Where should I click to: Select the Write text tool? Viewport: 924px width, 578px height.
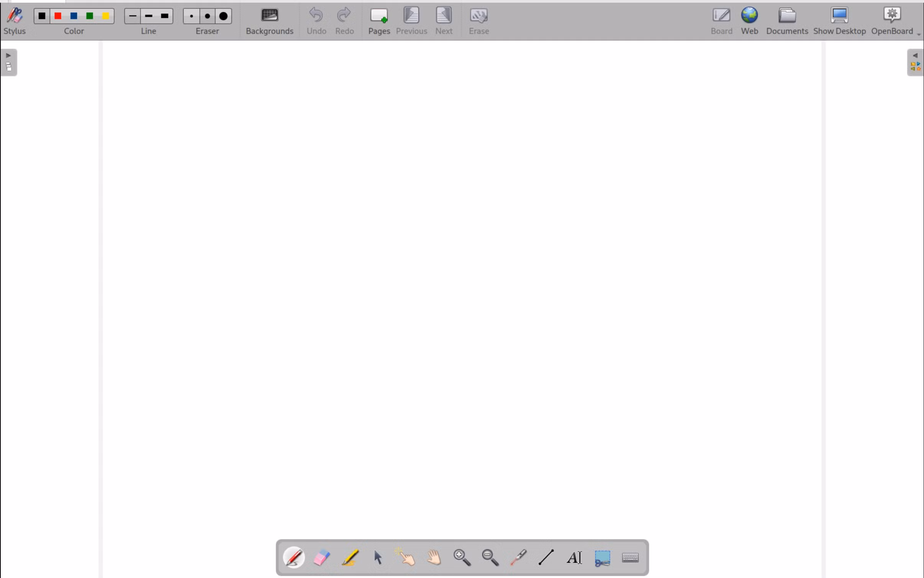(x=574, y=557)
